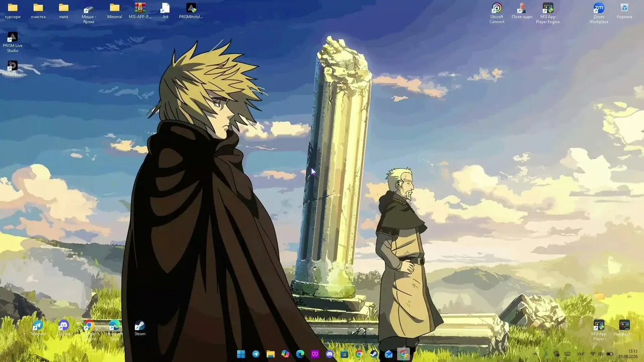
Task: Switch to the highlighted Chrome taskbar window
Action: (x=404, y=354)
